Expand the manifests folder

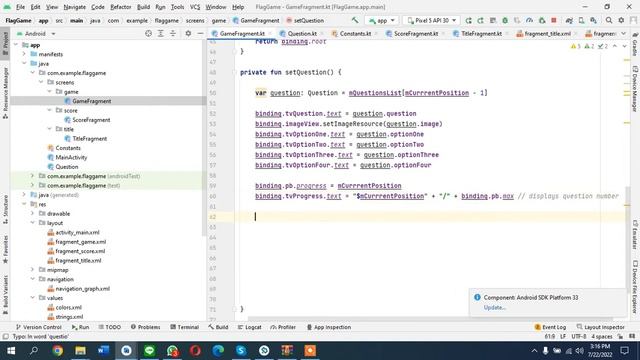pyautogui.click(x=24, y=54)
